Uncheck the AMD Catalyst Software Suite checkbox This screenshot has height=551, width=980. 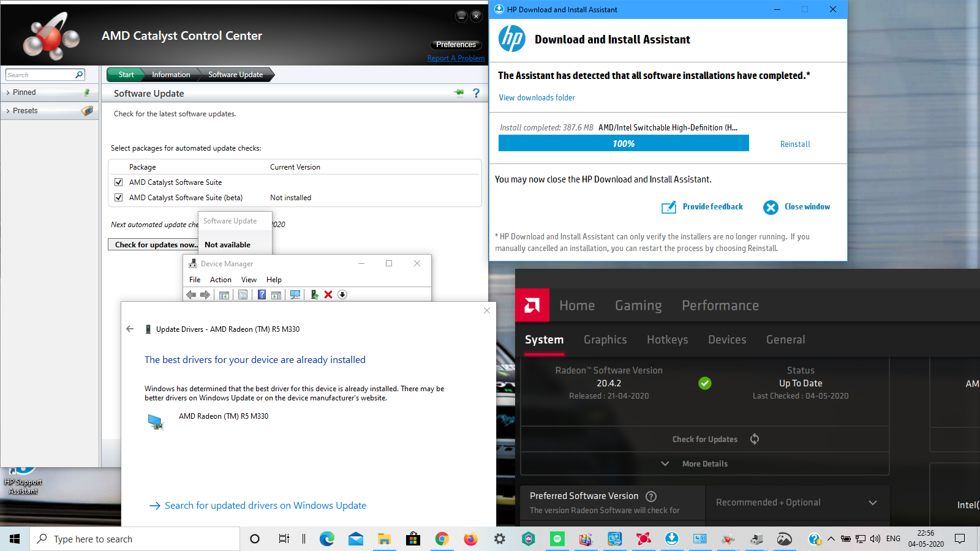click(x=119, y=182)
